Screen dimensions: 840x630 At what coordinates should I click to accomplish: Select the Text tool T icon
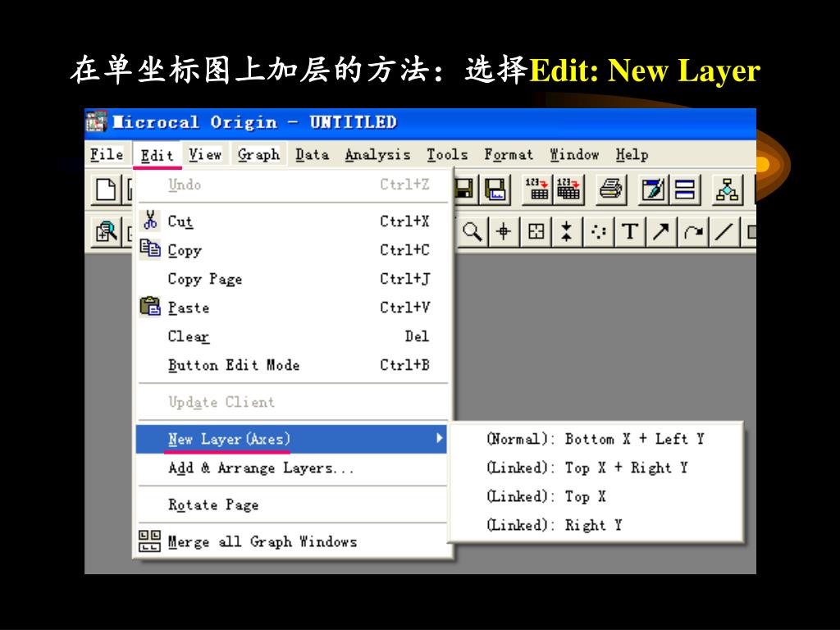[630, 232]
